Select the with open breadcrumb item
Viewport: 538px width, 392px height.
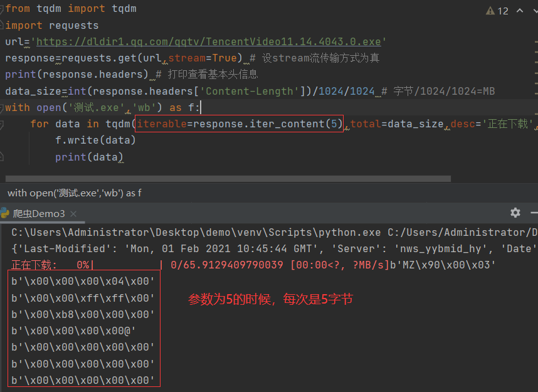tap(75, 193)
